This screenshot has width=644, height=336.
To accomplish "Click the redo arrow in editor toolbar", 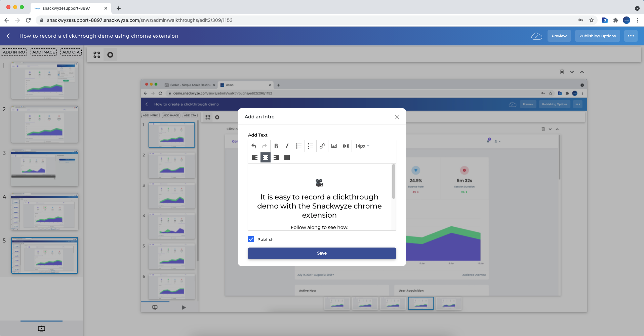I will pyautogui.click(x=265, y=146).
